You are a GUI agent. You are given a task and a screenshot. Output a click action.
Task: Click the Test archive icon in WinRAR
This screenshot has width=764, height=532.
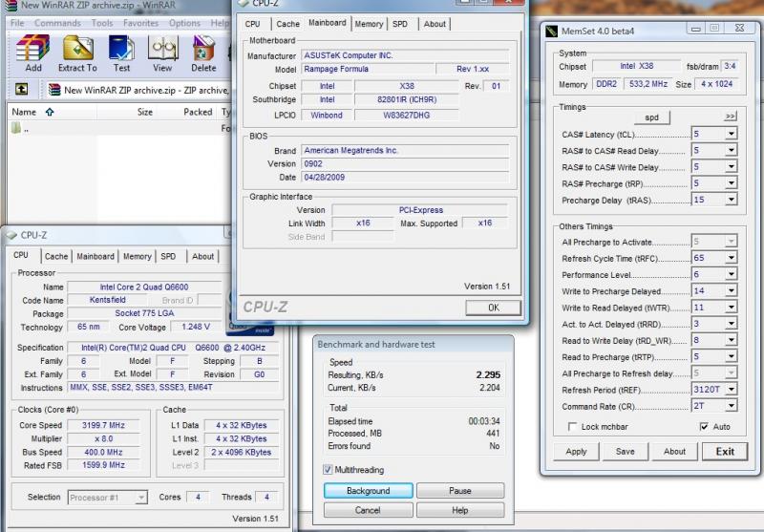[121, 48]
